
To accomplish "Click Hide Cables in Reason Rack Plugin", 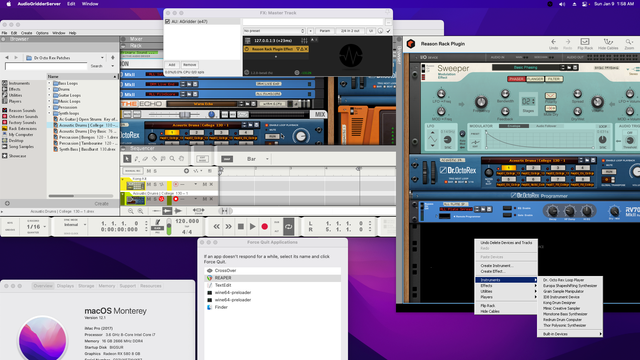I will (x=608, y=44).
